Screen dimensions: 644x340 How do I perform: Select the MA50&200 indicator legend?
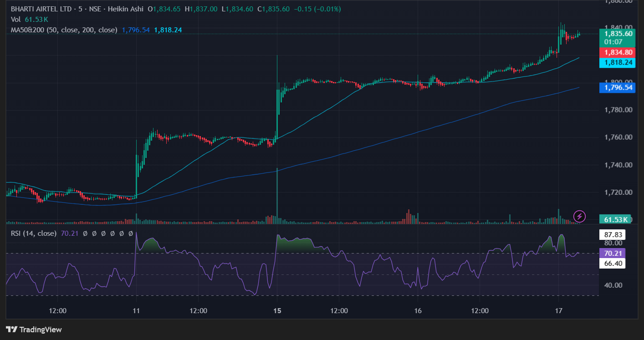(64, 30)
